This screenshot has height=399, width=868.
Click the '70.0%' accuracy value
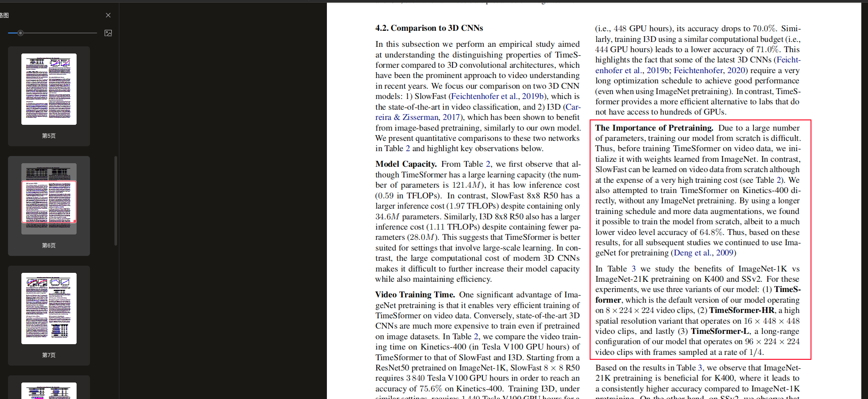point(764,29)
